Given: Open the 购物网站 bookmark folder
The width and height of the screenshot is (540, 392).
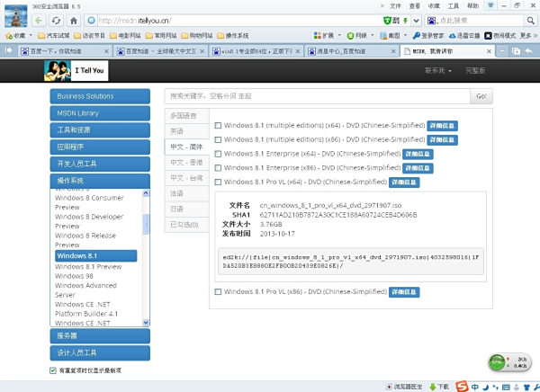Looking at the screenshot, I should click(197, 35).
